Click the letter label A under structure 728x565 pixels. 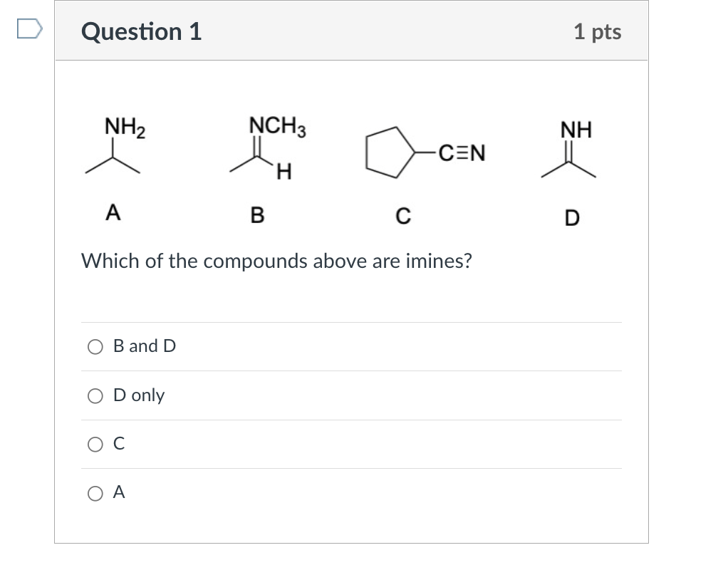[113, 212]
